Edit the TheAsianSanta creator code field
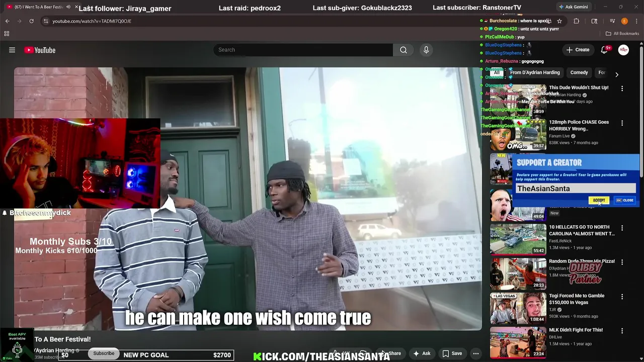 click(576, 189)
